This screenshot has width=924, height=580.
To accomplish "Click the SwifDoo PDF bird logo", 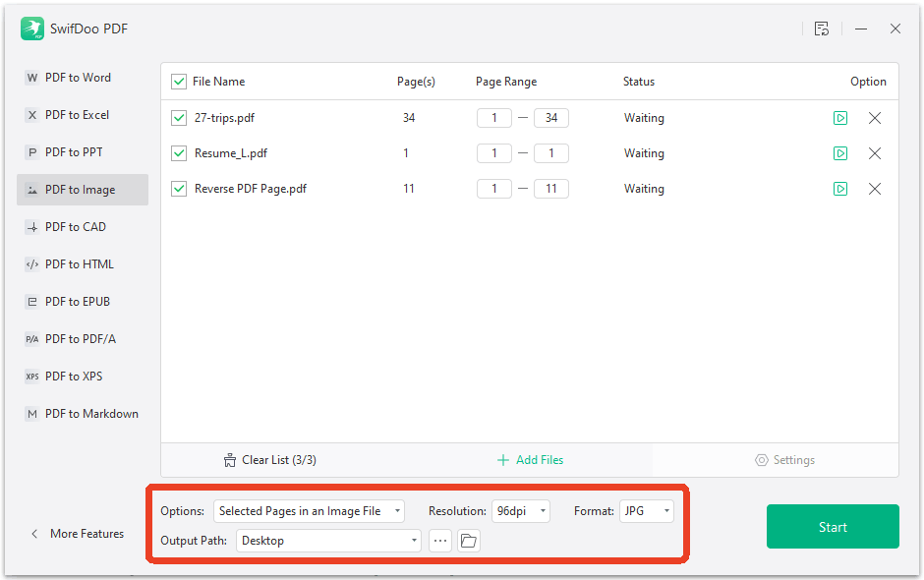I will (32, 29).
